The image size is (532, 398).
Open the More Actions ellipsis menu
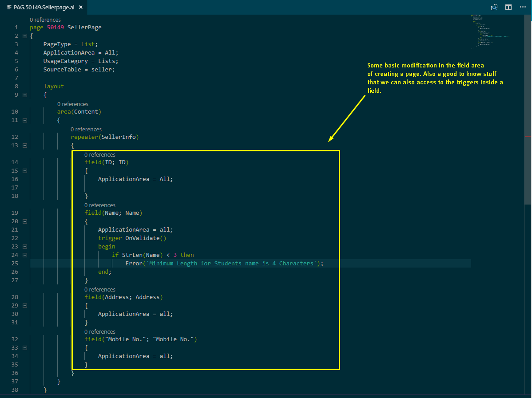(523, 7)
